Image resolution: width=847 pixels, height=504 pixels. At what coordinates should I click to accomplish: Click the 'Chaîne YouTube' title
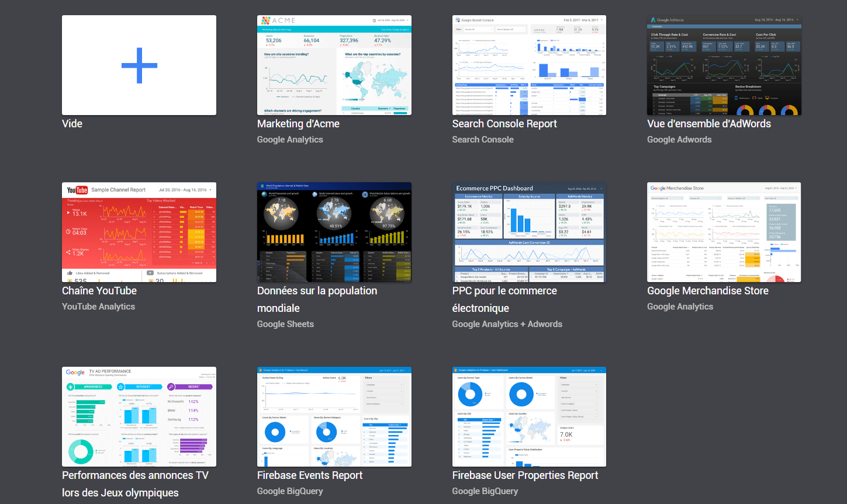pos(99,291)
